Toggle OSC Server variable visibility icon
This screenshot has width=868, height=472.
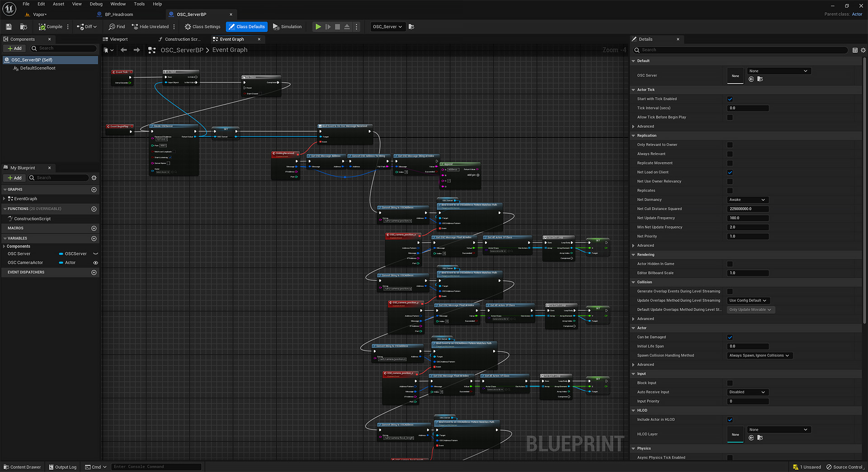click(95, 254)
